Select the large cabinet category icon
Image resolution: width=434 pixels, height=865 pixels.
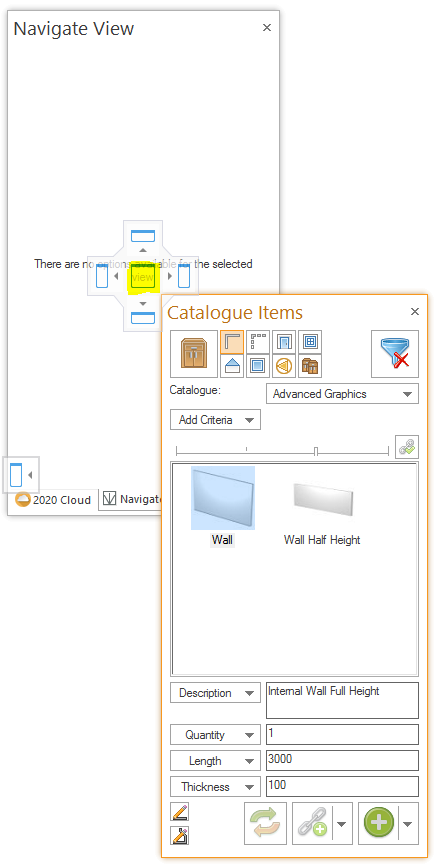(194, 354)
